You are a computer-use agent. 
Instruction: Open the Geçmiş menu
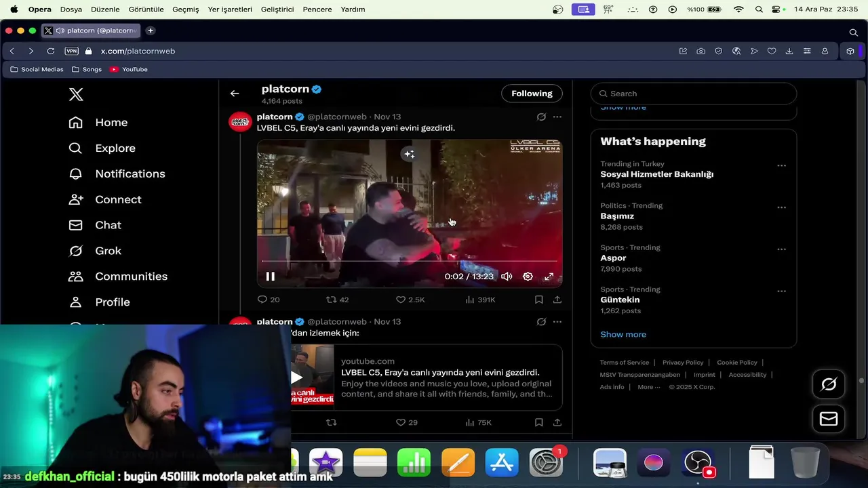[x=186, y=9]
